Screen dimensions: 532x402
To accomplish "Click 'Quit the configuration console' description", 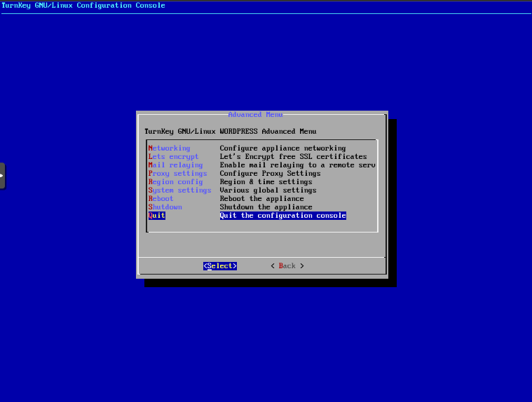I will [x=282, y=216].
